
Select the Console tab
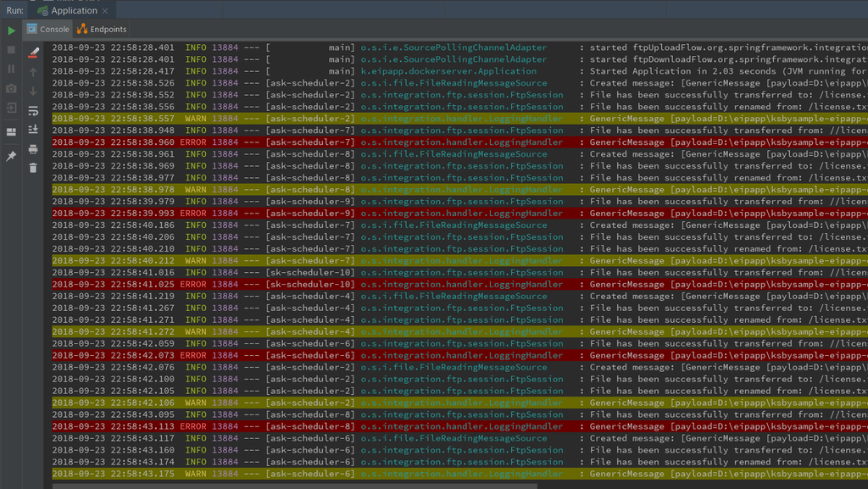click(47, 30)
